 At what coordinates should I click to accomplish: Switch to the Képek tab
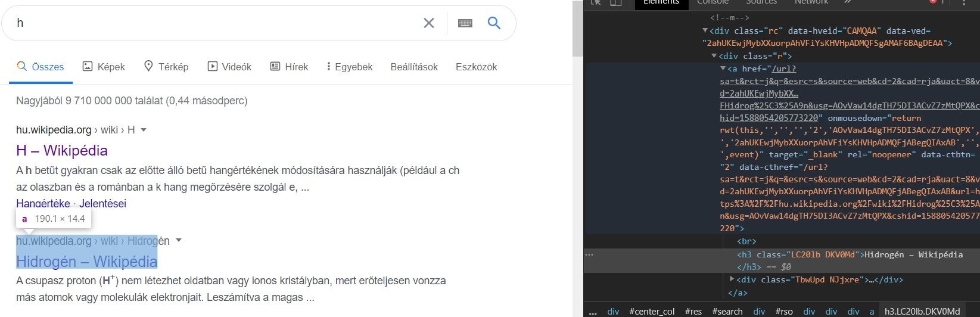[104, 67]
